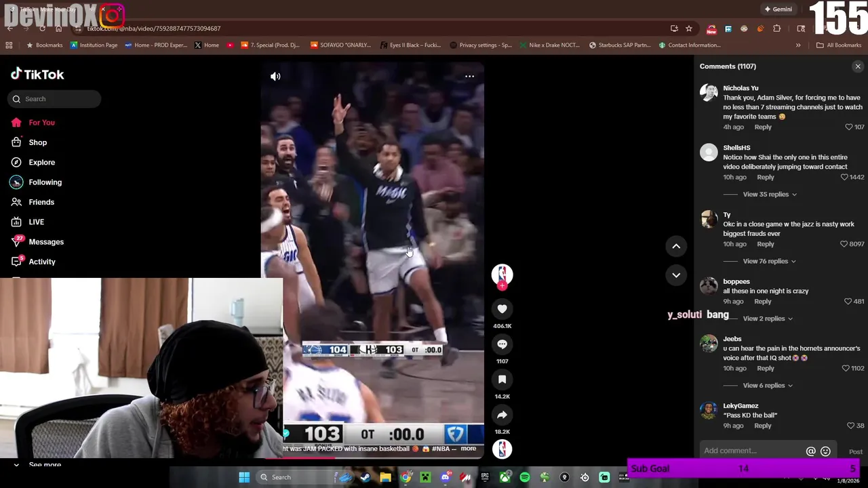Expand 76 replies under Ty's comment

[770, 262]
